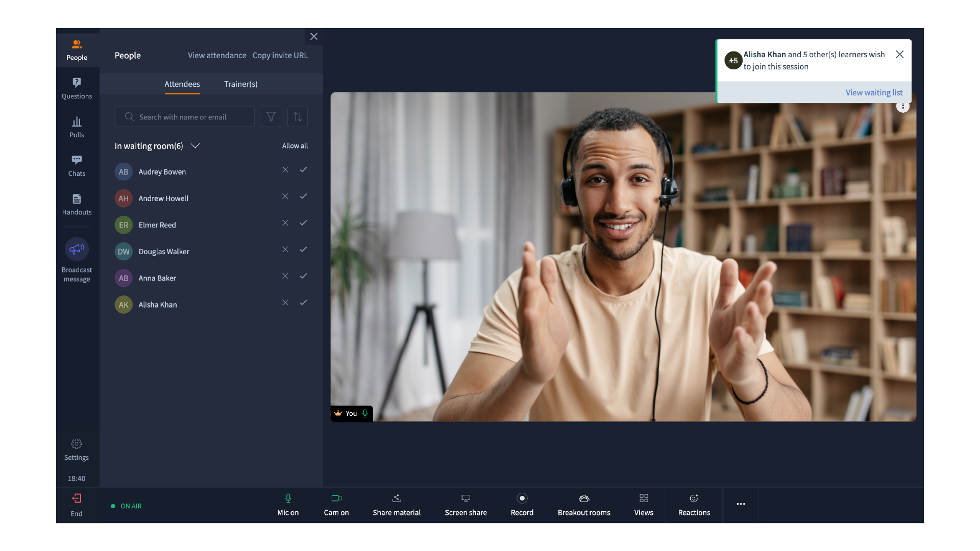The width and height of the screenshot is (980, 551).
Task: Open the Handouts panel
Action: (x=77, y=205)
